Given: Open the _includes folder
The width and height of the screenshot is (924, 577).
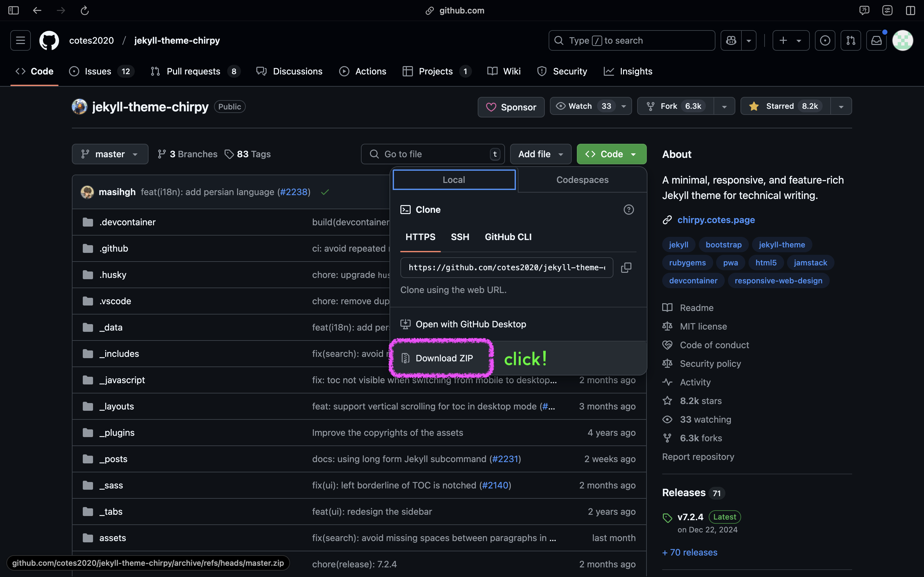Looking at the screenshot, I should pyautogui.click(x=119, y=354).
